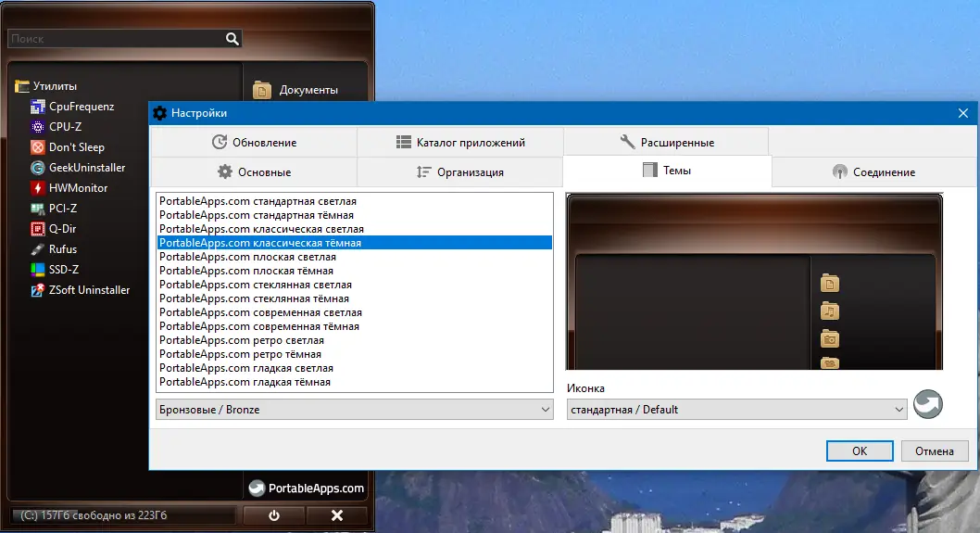
Task: Select theme 'плоская светлая'
Action: tap(355, 257)
